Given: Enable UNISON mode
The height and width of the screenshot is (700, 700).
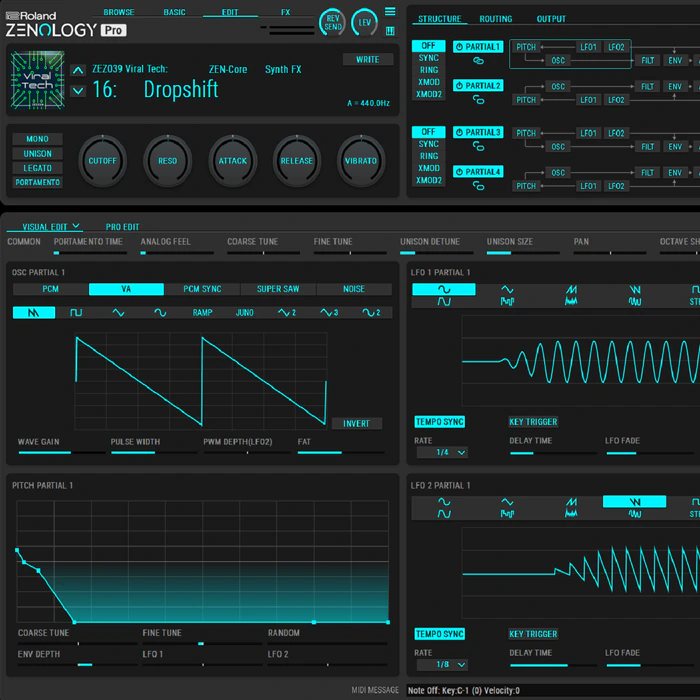Looking at the screenshot, I should (x=38, y=154).
